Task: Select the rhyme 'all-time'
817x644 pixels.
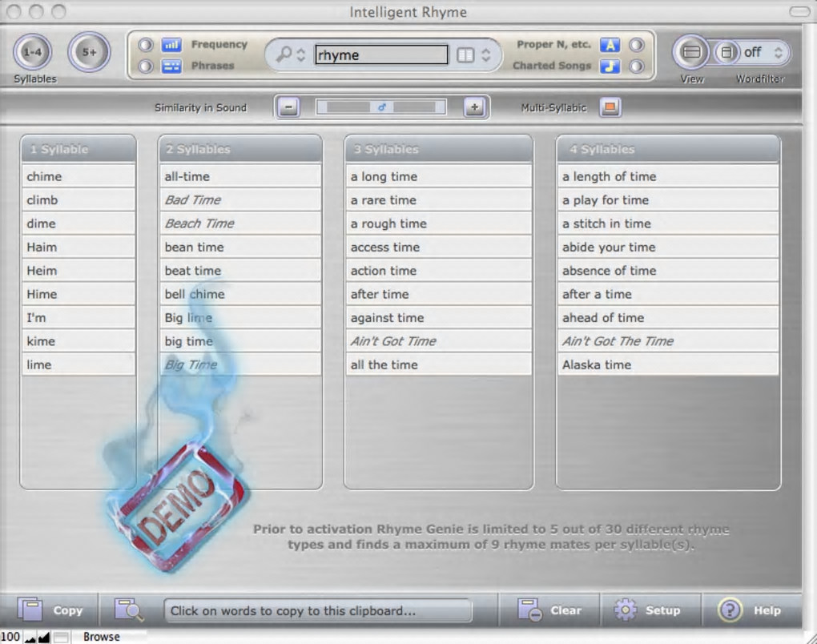Action: (240, 176)
